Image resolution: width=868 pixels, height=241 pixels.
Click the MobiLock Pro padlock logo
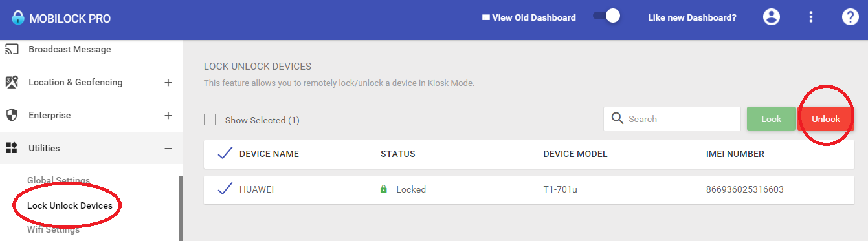(x=17, y=17)
